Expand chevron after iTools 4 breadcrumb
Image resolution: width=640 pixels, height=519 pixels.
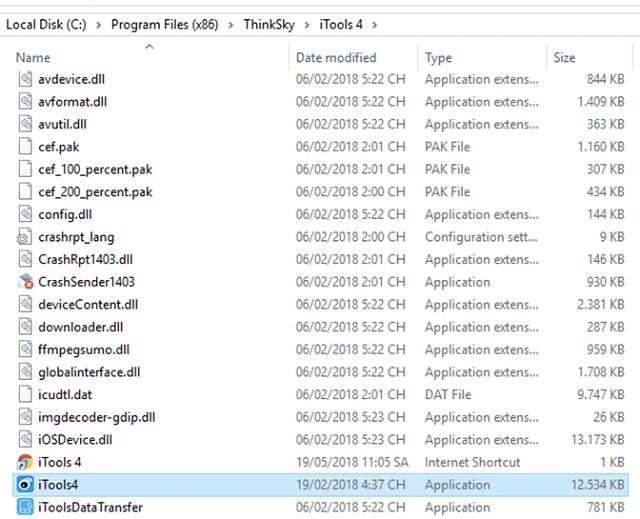click(x=375, y=25)
